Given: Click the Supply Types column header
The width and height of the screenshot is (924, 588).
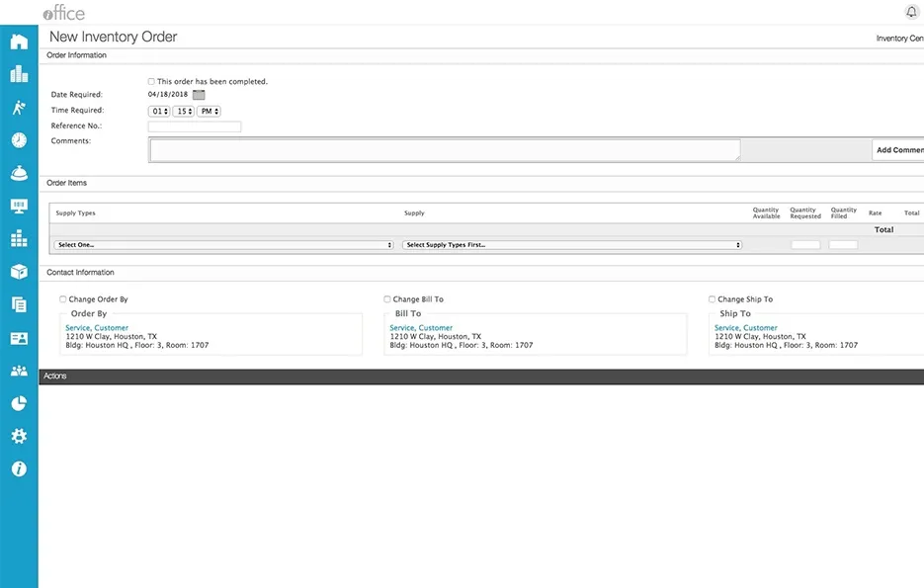Looking at the screenshot, I should coord(75,213).
